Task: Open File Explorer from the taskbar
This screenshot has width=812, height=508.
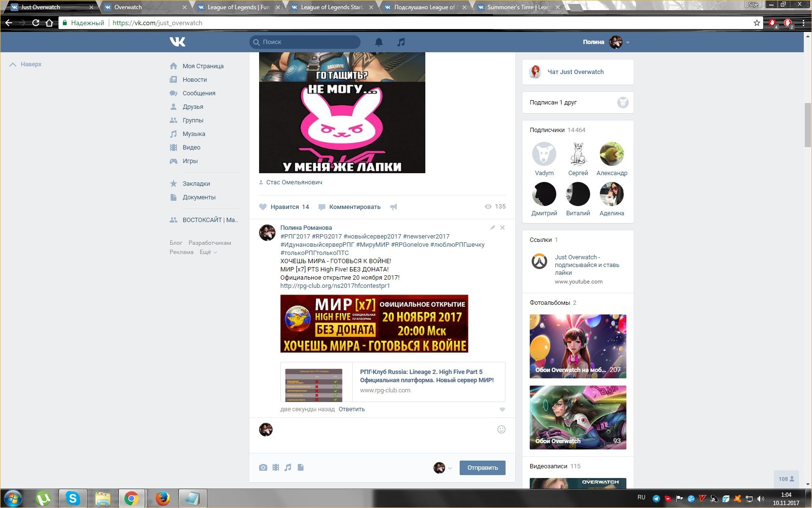Action: tap(103, 498)
